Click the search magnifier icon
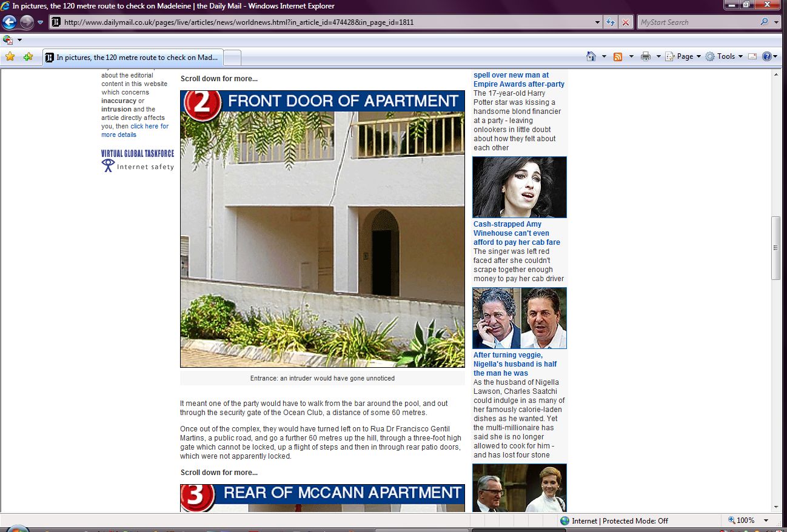The width and height of the screenshot is (787, 532). (764, 22)
